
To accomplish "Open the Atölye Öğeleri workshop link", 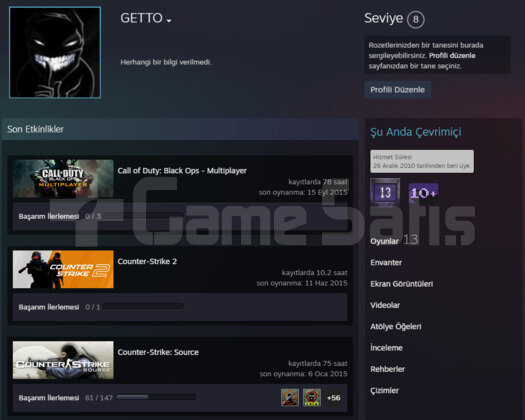I will pyautogui.click(x=396, y=327).
